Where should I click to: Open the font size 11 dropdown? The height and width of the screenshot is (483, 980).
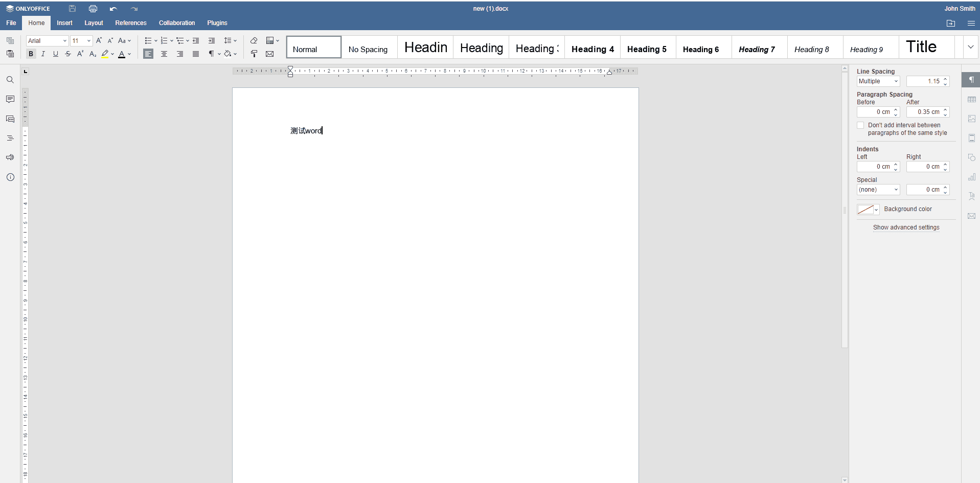pyautogui.click(x=89, y=41)
